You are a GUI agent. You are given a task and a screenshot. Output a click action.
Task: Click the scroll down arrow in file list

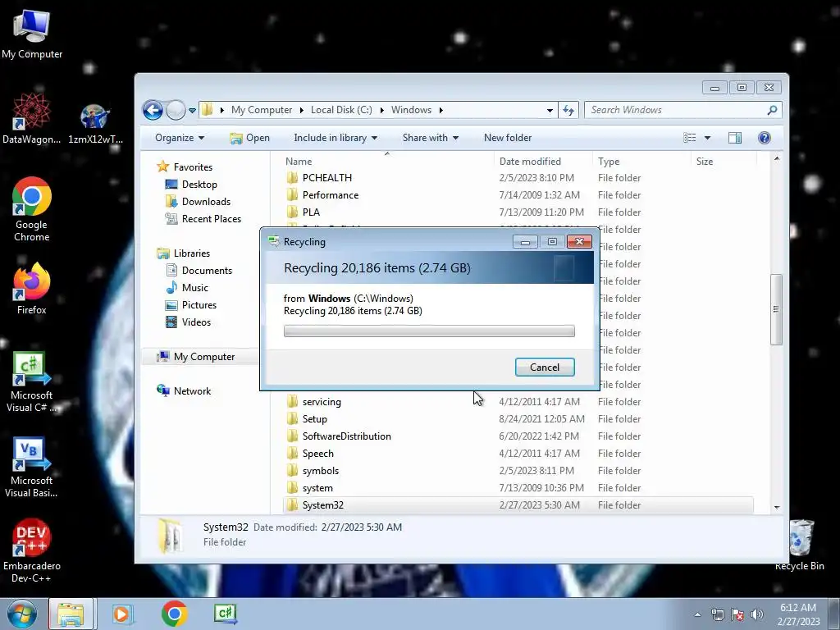[x=777, y=507]
